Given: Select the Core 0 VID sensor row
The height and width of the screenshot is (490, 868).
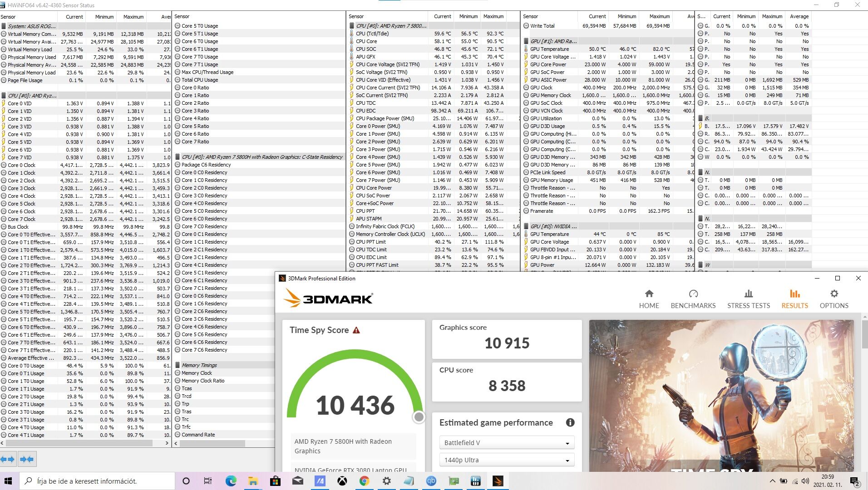Looking at the screenshot, I should [86, 103].
